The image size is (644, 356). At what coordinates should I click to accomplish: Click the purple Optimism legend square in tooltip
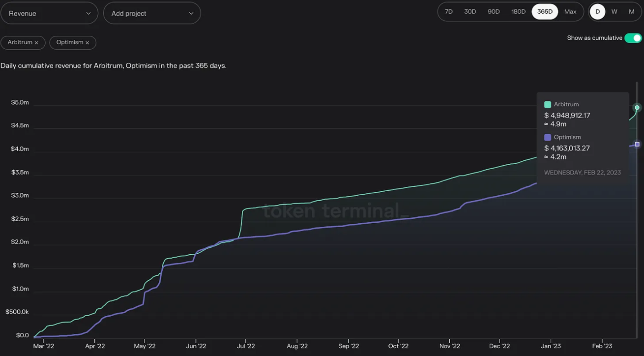tap(547, 137)
